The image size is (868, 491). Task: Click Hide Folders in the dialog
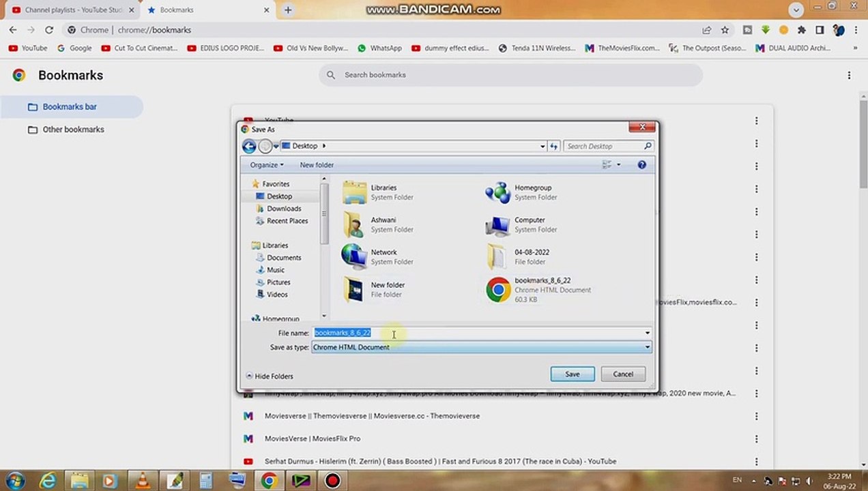pos(269,376)
